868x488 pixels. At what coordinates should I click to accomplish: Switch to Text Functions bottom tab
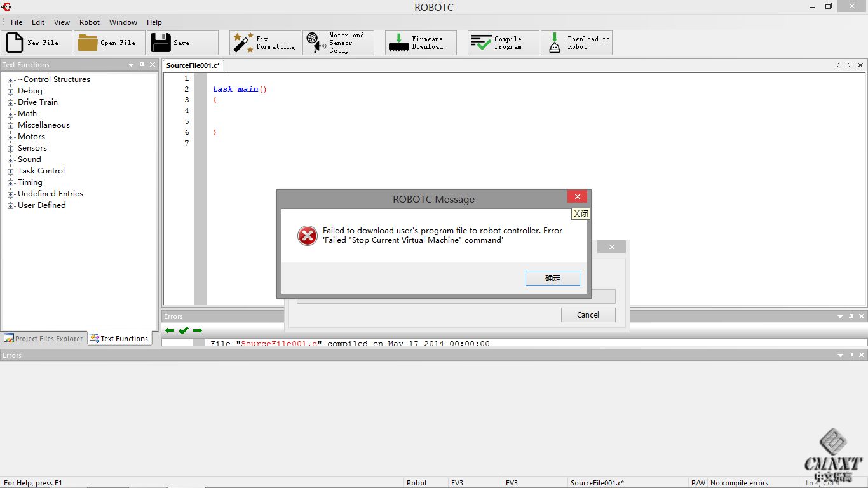point(119,339)
